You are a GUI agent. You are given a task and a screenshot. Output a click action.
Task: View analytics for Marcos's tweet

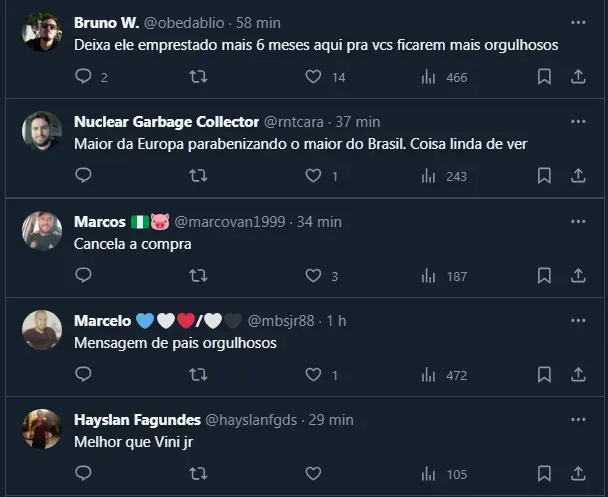coord(428,275)
